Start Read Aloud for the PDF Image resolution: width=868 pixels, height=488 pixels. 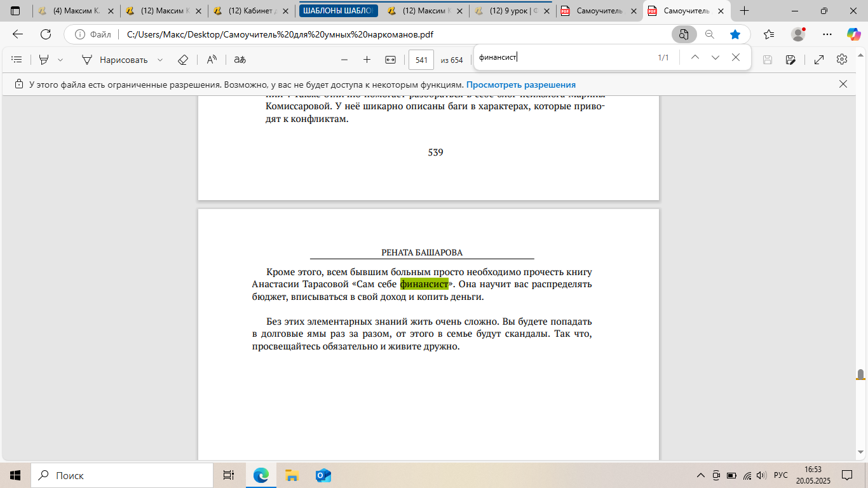[212, 60]
